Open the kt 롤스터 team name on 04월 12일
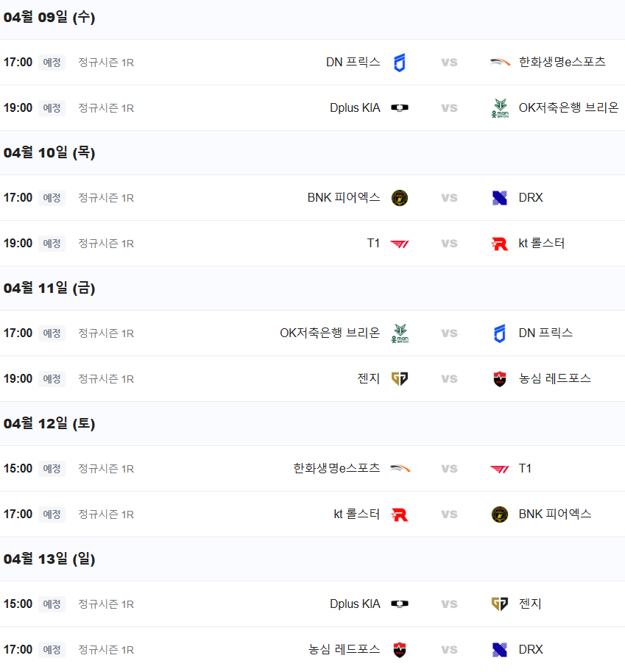This screenshot has height=672, width=625. [357, 514]
